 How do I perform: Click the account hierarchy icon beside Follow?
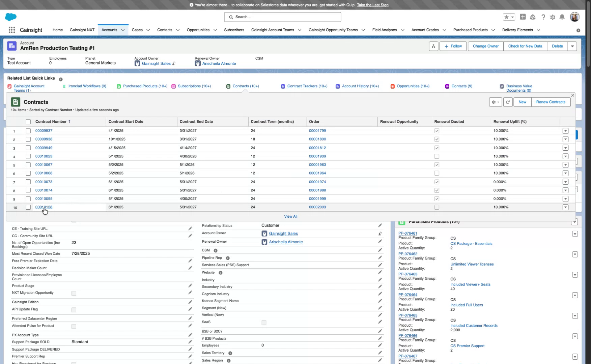[433, 46]
